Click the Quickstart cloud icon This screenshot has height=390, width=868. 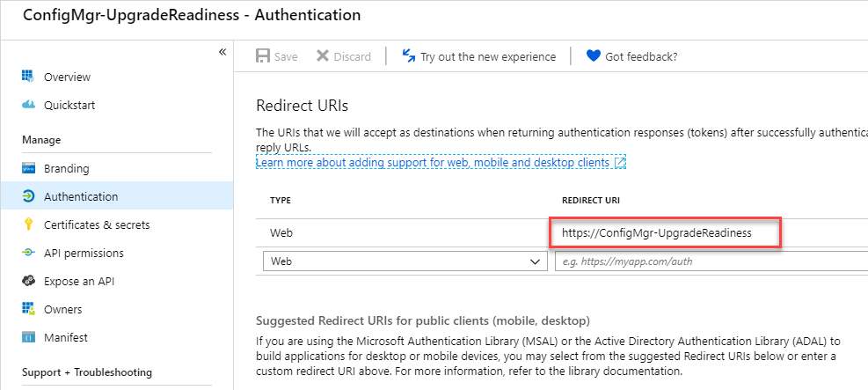(x=28, y=105)
